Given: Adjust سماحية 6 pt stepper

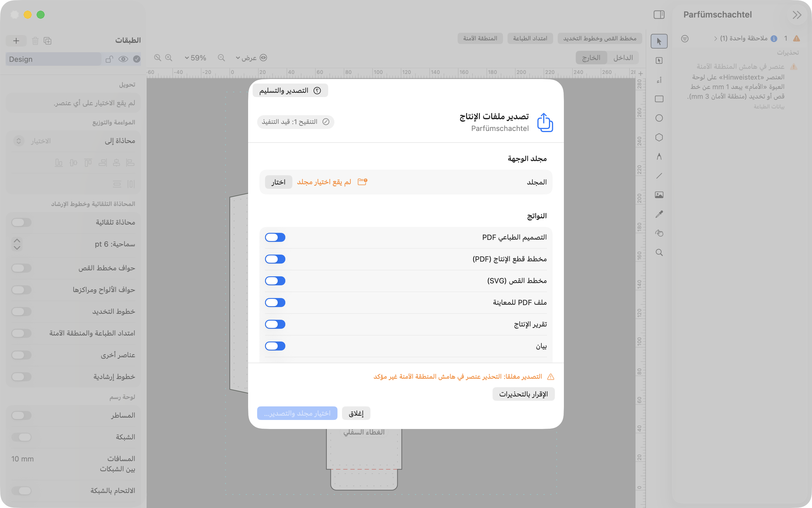Looking at the screenshot, I should pyautogui.click(x=17, y=244).
